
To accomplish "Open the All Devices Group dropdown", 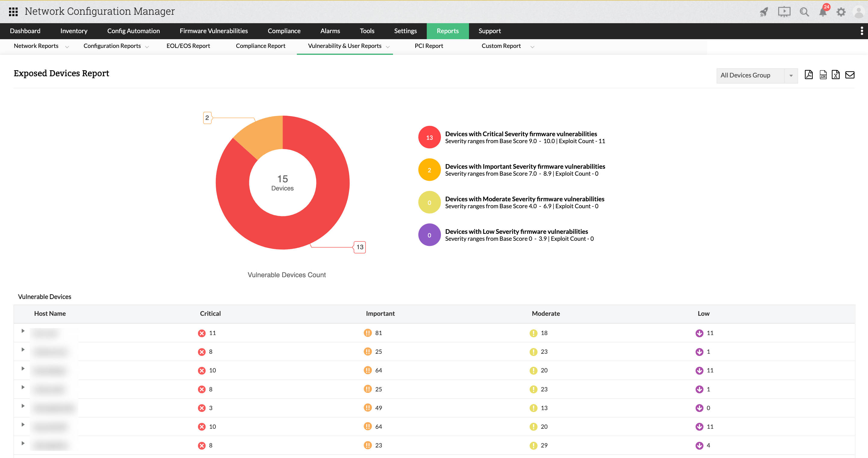I will tap(756, 75).
